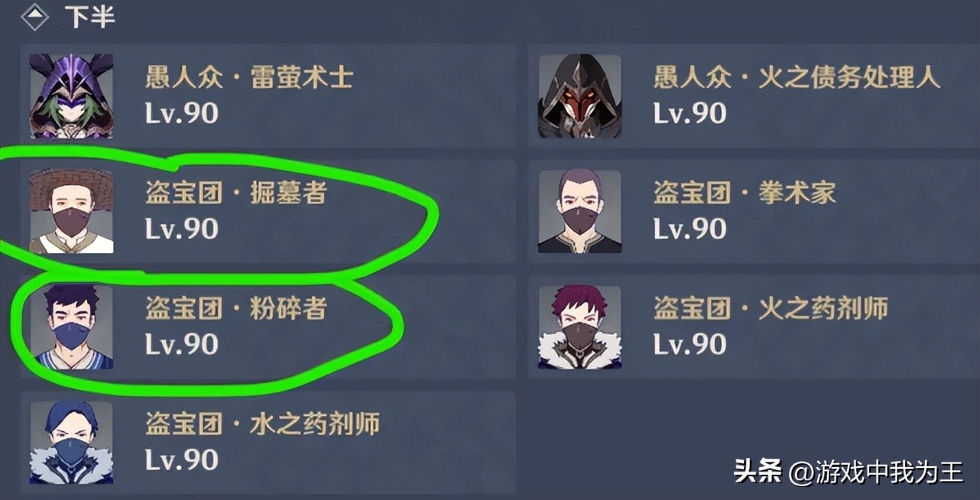Click the 雷萤术士 enemy portrait icon
The height and width of the screenshot is (500, 980).
click(x=71, y=96)
